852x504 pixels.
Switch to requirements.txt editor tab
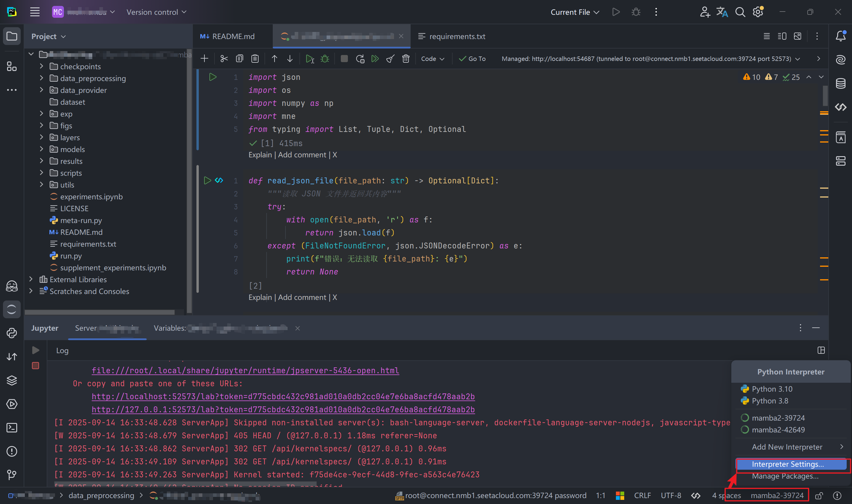[x=452, y=36]
